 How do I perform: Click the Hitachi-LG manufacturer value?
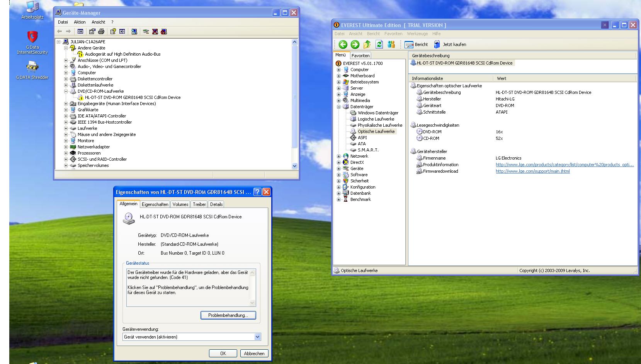505,99
